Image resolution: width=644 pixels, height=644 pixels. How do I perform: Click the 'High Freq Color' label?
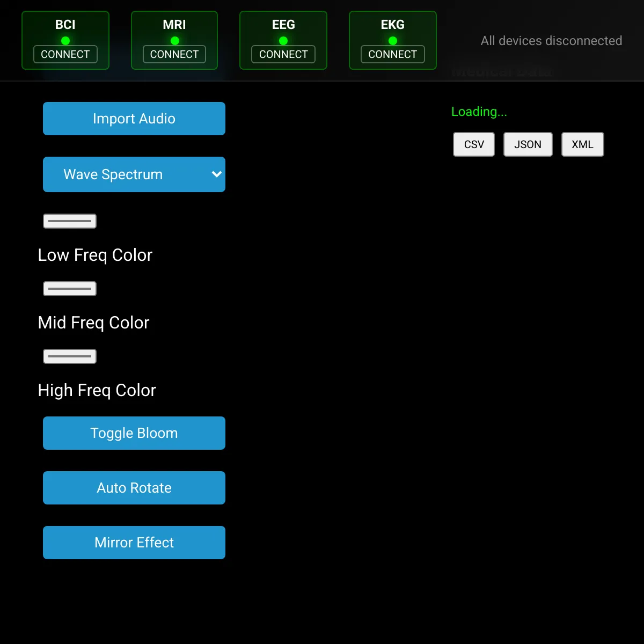[97, 390]
